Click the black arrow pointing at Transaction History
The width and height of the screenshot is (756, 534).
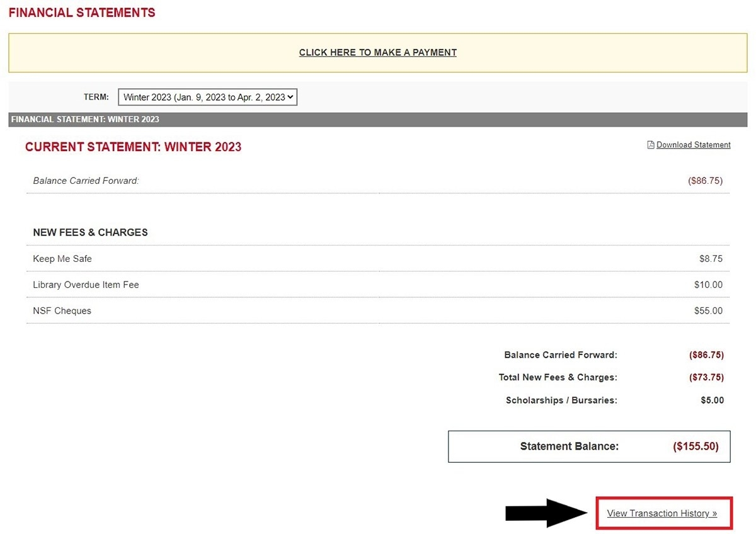click(x=545, y=513)
